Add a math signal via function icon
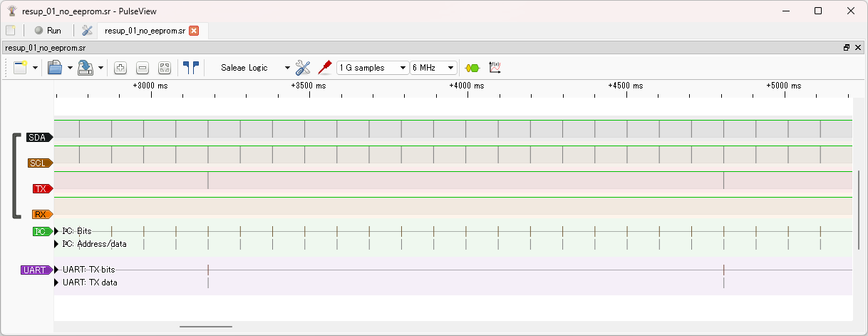Image resolution: width=868 pixels, height=336 pixels. tap(495, 68)
